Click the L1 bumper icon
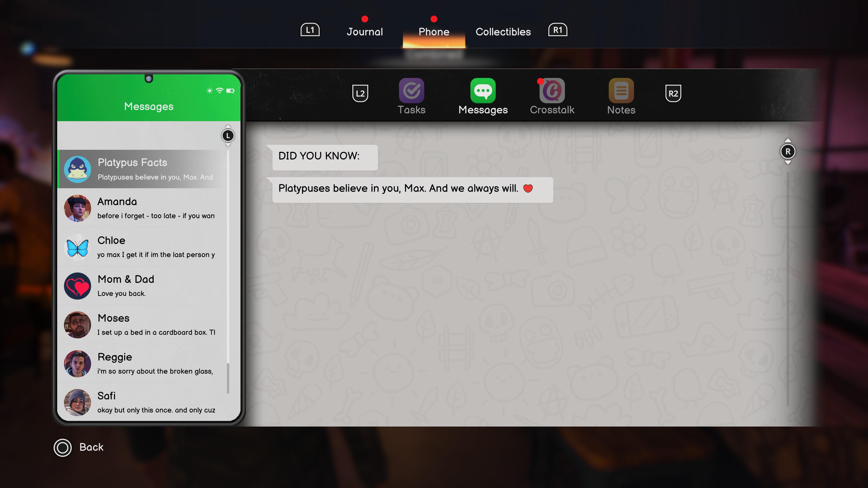868x488 pixels. click(310, 30)
